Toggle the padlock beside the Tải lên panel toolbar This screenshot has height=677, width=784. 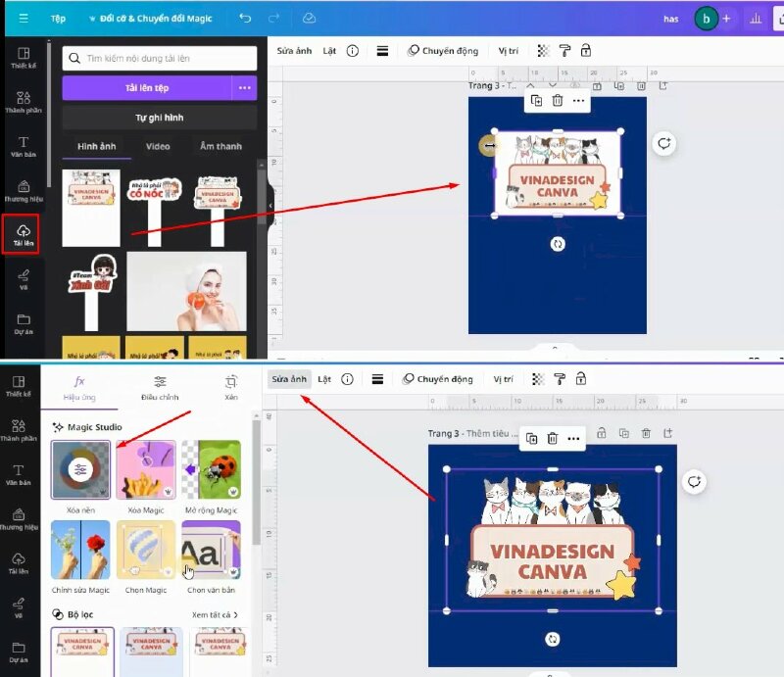pos(586,51)
